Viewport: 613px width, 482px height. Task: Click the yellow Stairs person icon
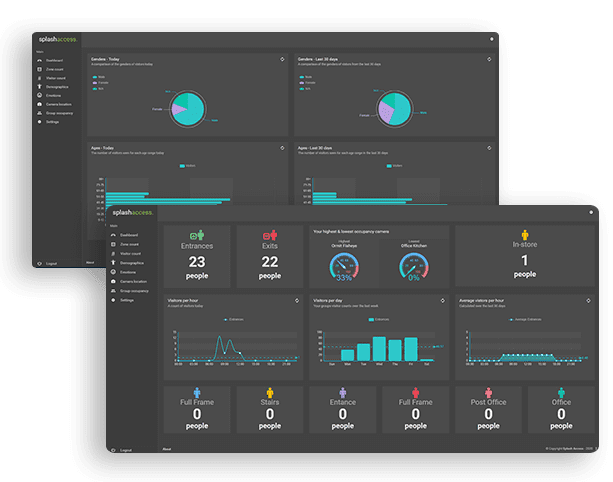[270, 392]
